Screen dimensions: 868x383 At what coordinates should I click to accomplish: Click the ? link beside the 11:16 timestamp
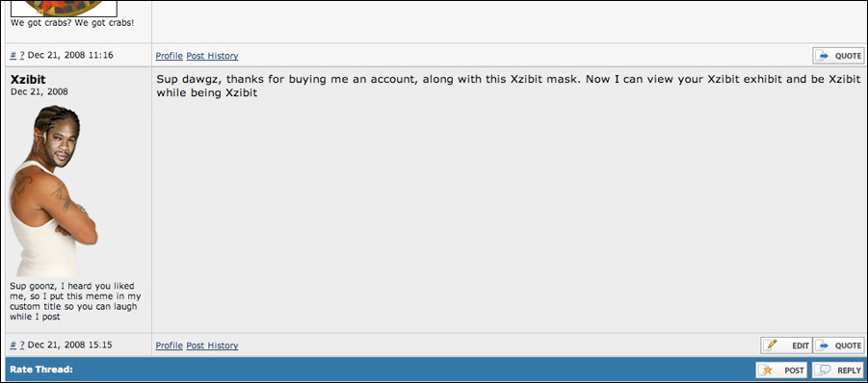pyautogui.click(x=22, y=55)
